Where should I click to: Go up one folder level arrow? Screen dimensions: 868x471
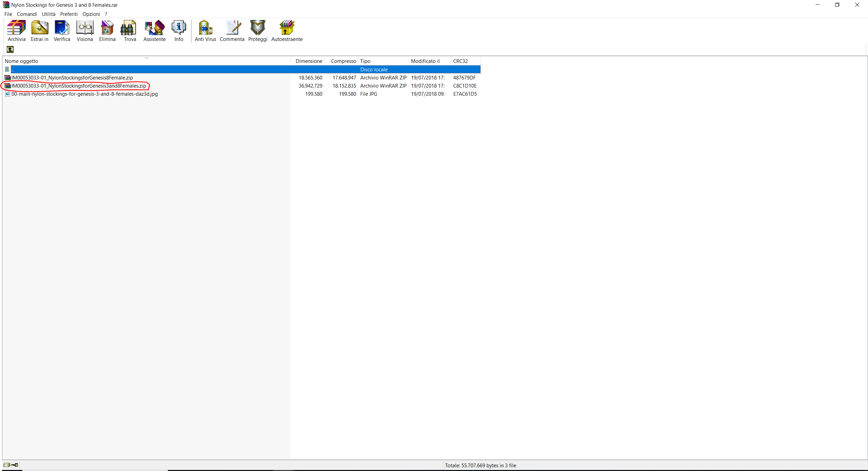(10, 49)
